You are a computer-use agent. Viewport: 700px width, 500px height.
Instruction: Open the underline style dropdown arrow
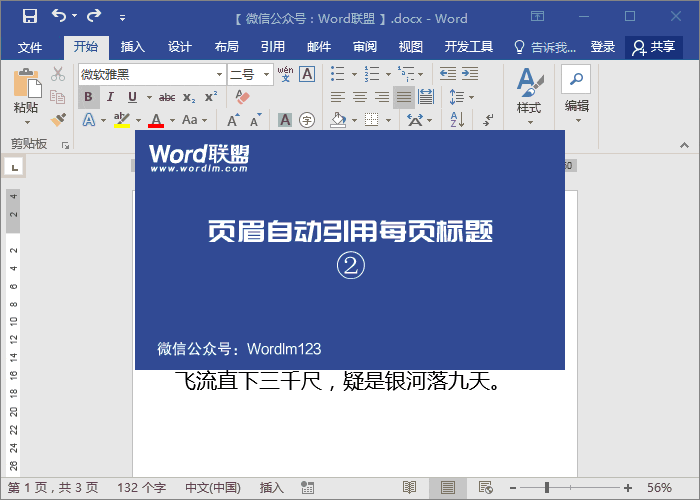[149, 97]
